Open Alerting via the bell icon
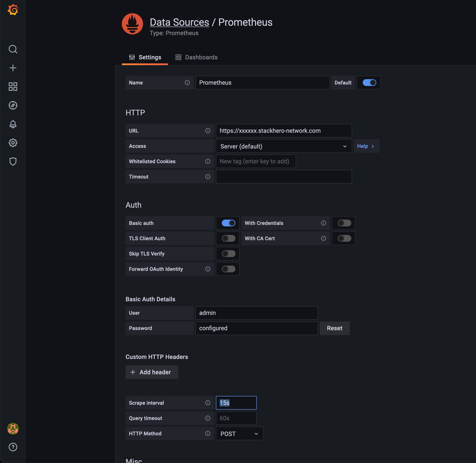 point(13,124)
